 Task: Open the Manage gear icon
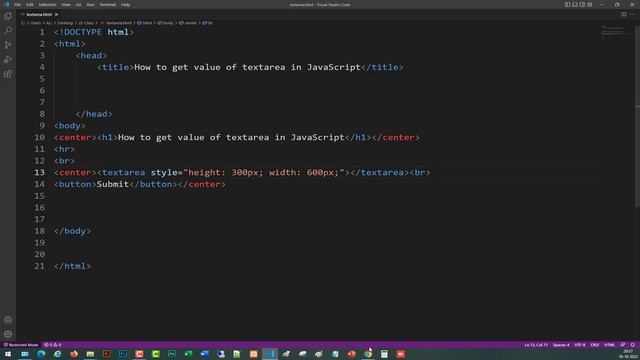coord(8,334)
